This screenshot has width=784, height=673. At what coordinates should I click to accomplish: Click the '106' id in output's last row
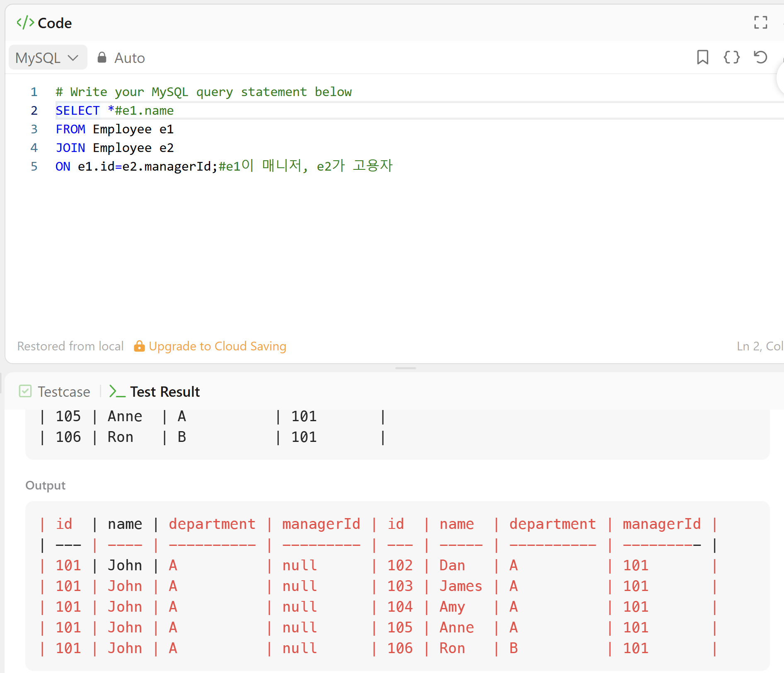(x=400, y=648)
